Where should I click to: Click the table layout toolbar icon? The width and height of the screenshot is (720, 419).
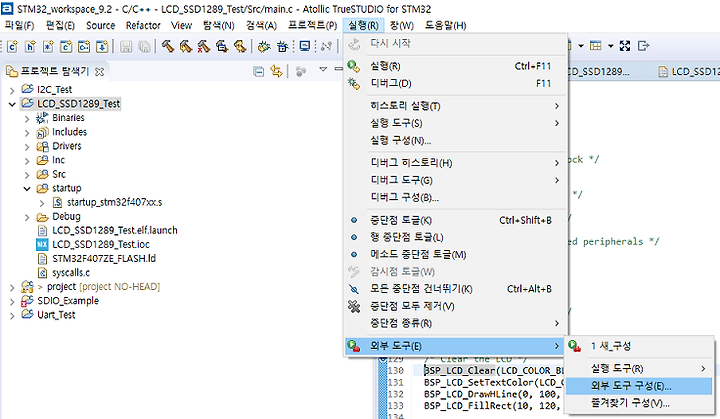coord(596,45)
